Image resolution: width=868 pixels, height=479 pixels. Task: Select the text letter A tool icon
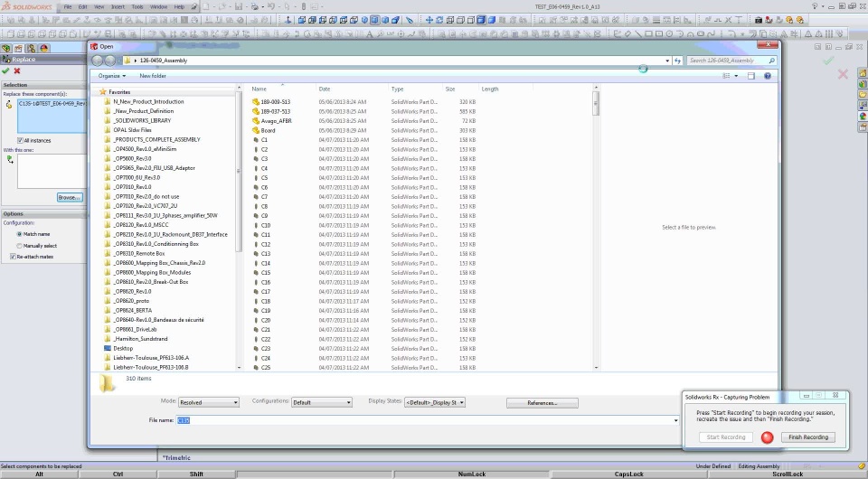[x=369, y=33]
